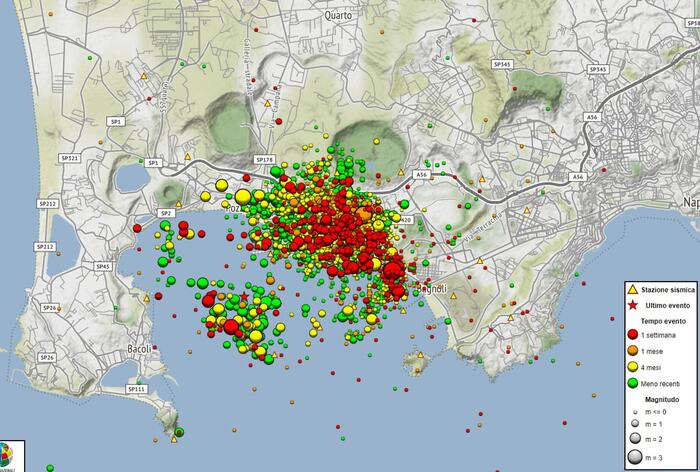Screen dimensions: 700x472
Task: Click the red star Ultimo evento legend icon
Action: click(x=633, y=303)
